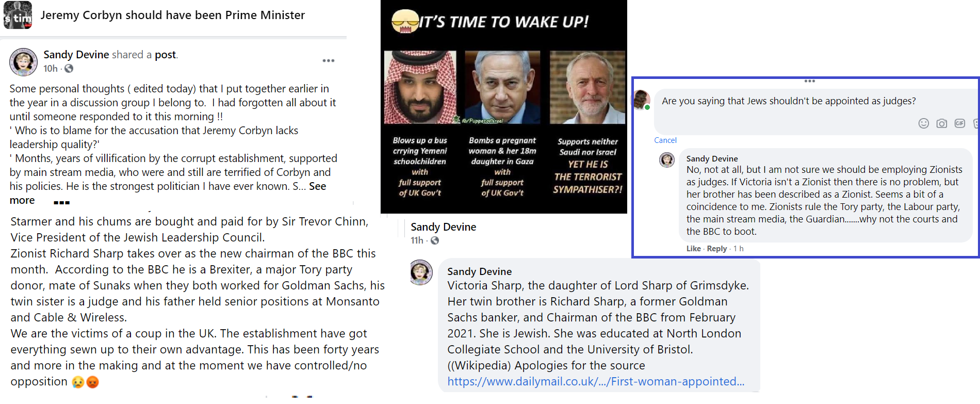
Task: Open Sandy Devine name under the meme
Action: (x=444, y=227)
